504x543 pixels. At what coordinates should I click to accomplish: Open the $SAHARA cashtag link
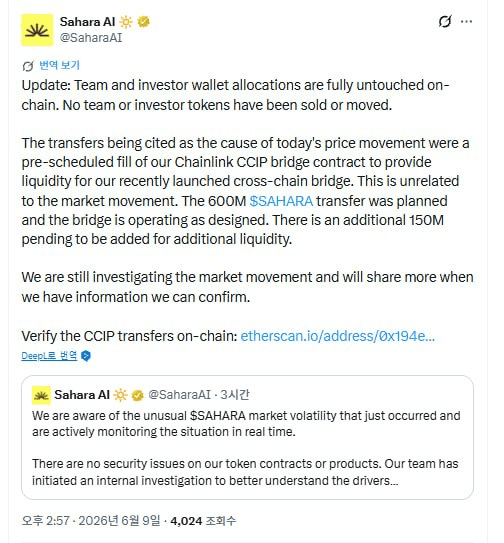click(x=281, y=201)
